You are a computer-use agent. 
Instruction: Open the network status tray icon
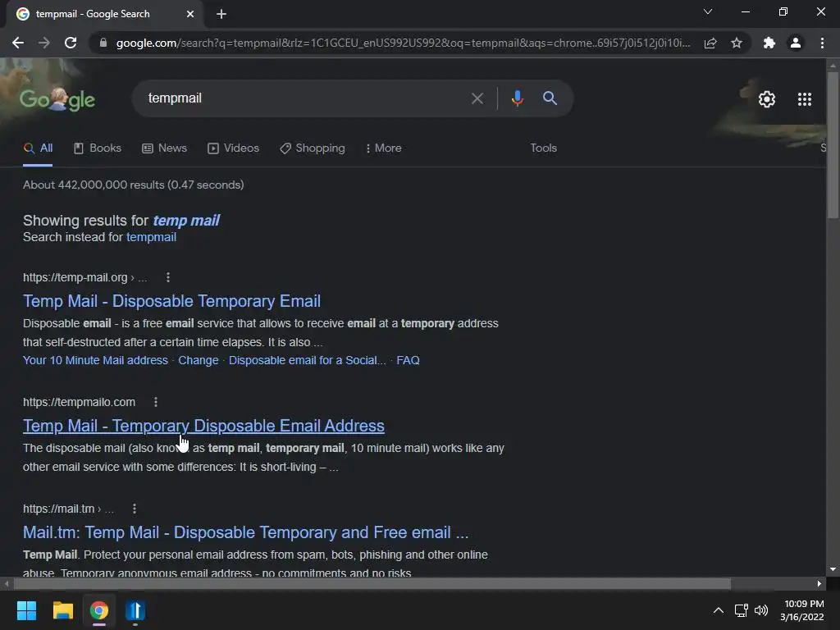tap(742, 610)
